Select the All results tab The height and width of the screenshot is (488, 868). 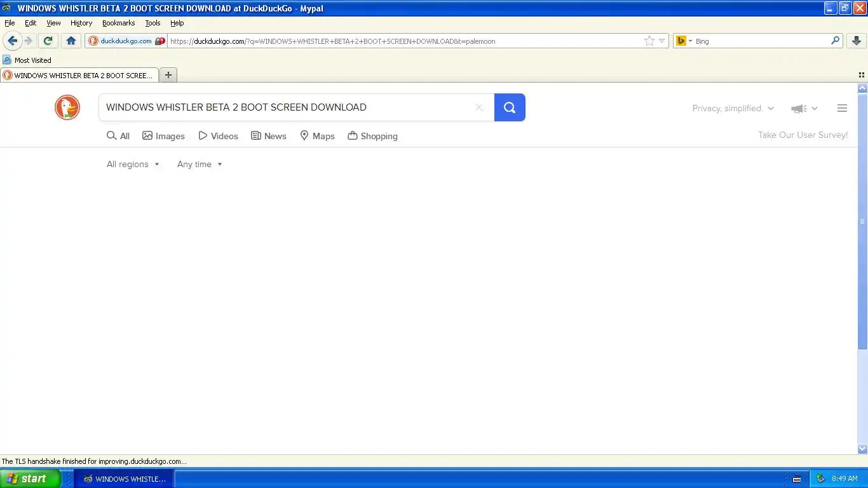(x=118, y=136)
